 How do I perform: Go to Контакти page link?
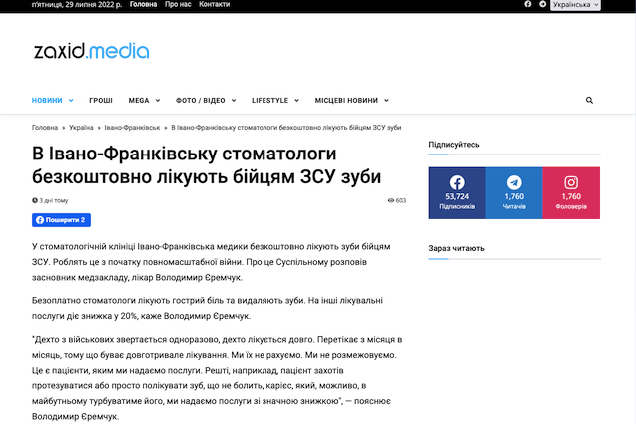pyautogui.click(x=214, y=5)
